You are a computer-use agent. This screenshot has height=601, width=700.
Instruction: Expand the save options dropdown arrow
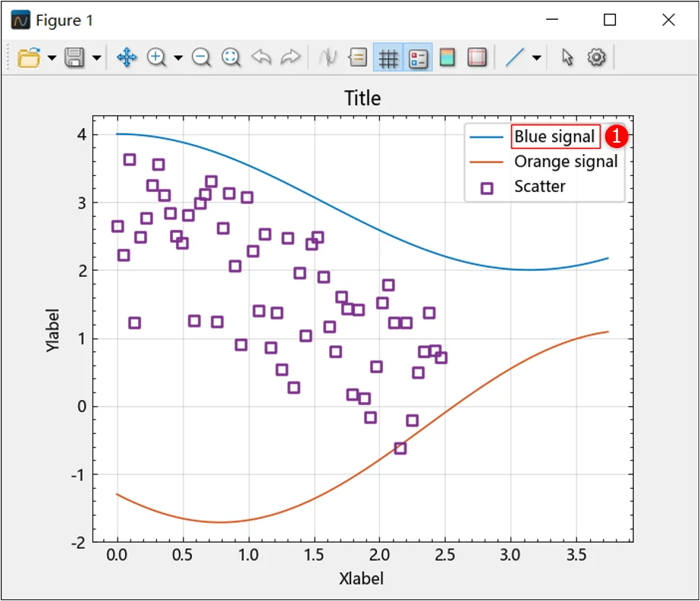(96, 58)
